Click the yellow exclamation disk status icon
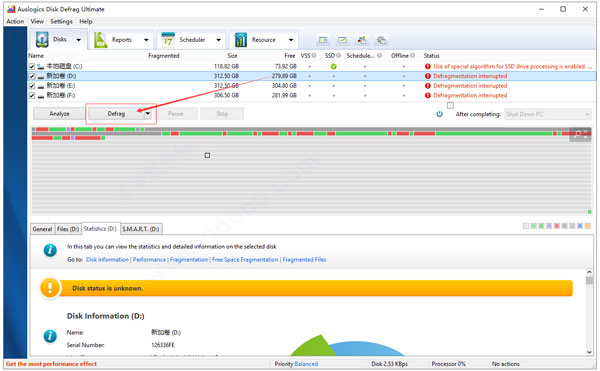This screenshot has height=371, width=600. [50, 288]
